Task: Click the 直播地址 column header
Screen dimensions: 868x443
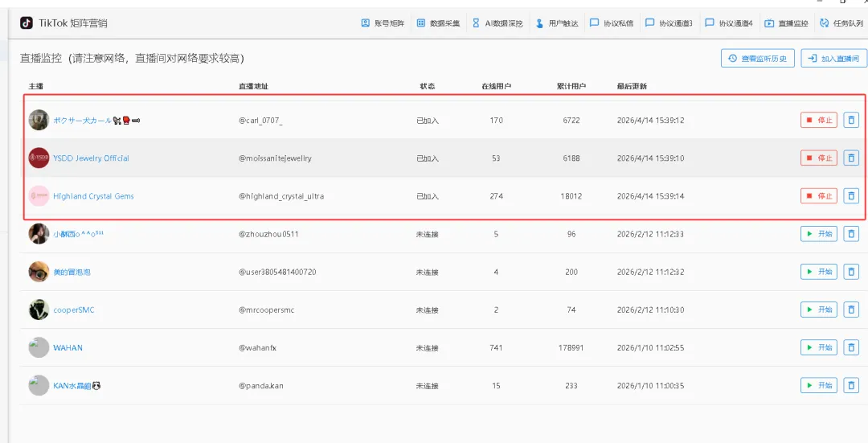Action: coord(253,86)
